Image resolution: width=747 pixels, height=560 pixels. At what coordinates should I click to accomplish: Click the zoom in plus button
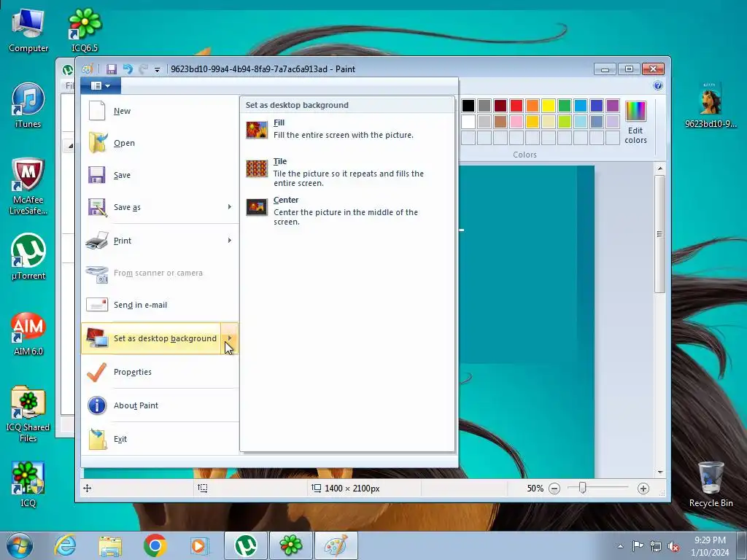pyautogui.click(x=643, y=489)
